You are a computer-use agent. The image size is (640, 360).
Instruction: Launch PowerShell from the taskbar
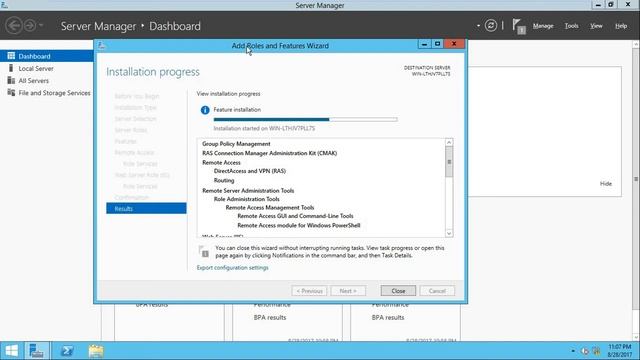click(67, 351)
